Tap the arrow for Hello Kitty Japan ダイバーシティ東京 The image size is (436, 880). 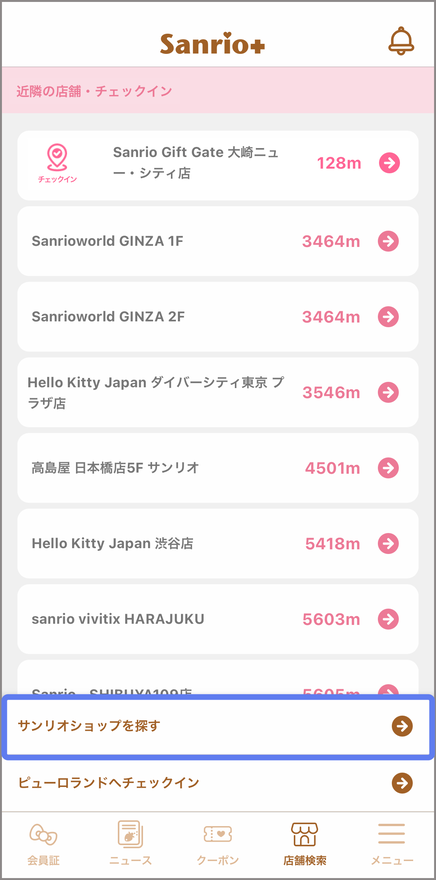tap(388, 392)
